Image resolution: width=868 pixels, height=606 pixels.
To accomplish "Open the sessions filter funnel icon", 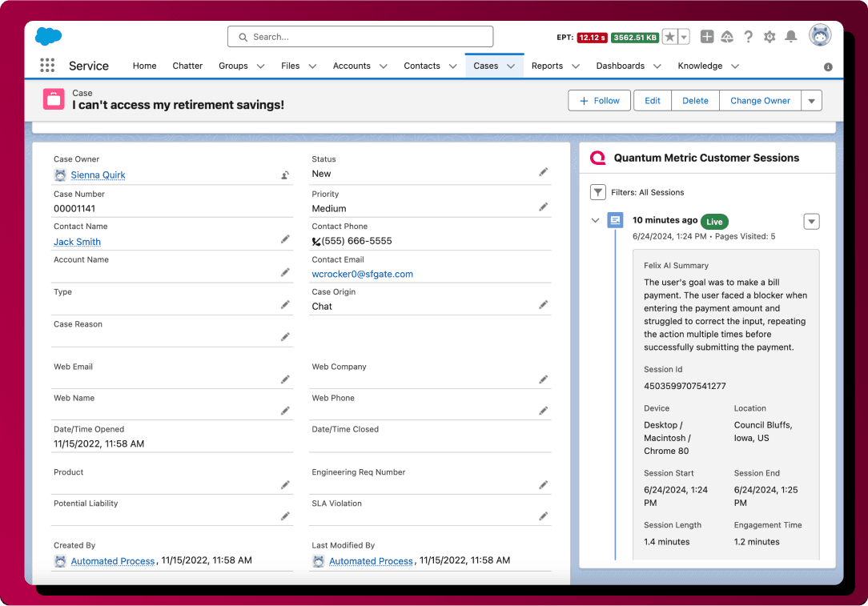I will (598, 192).
